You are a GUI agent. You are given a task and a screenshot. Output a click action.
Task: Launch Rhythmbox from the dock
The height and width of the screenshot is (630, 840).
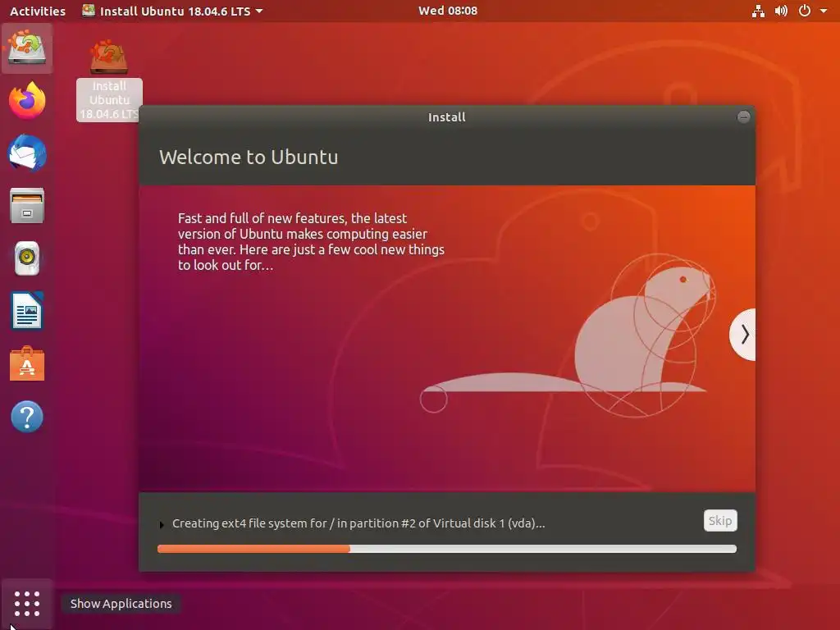(x=27, y=258)
